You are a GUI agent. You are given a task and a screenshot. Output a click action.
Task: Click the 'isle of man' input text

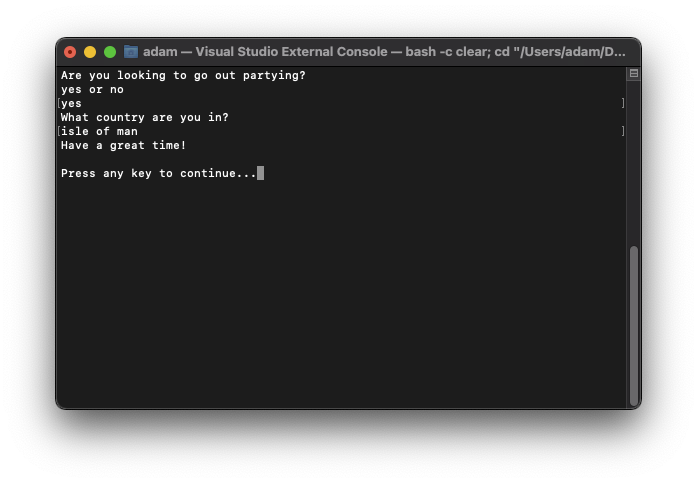tap(99, 131)
